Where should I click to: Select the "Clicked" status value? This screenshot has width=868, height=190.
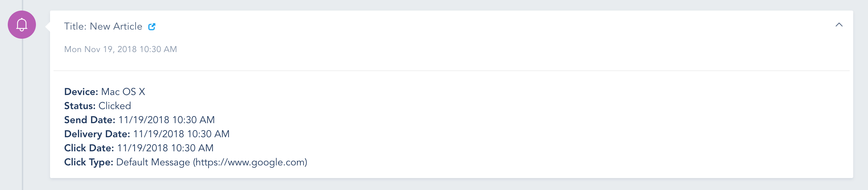coord(115,106)
